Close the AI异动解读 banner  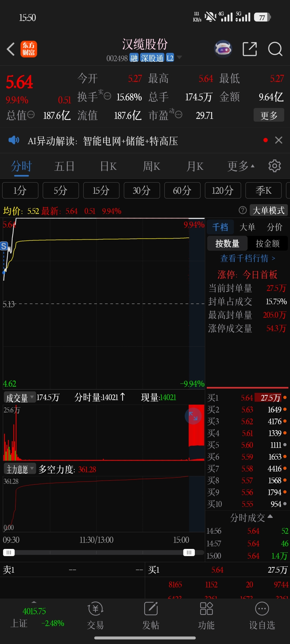coord(279,140)
